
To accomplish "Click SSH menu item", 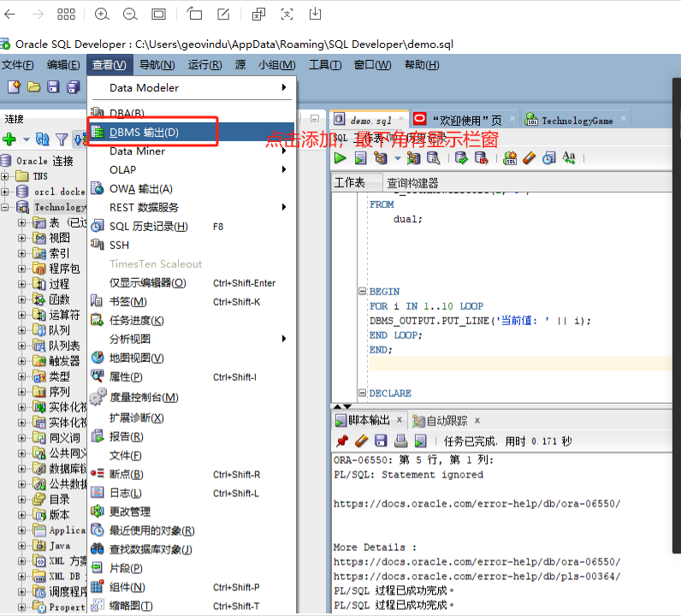I will [192, 245].
